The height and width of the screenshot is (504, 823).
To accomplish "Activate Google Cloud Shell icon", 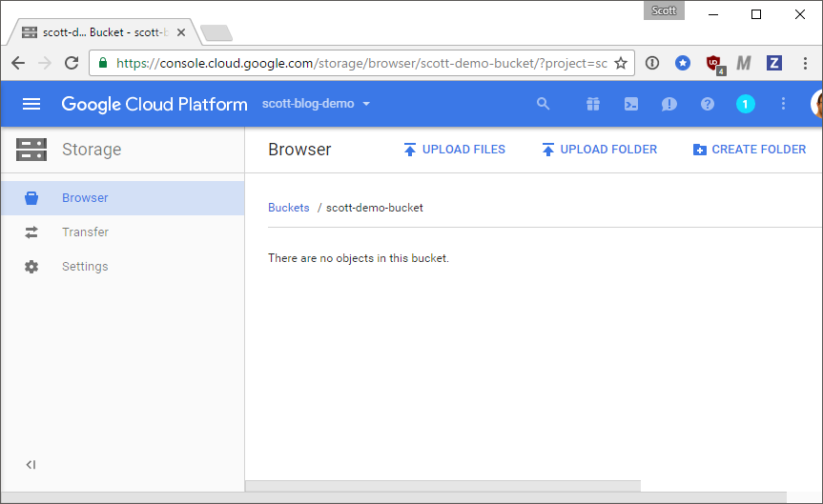I will (631, 104).
